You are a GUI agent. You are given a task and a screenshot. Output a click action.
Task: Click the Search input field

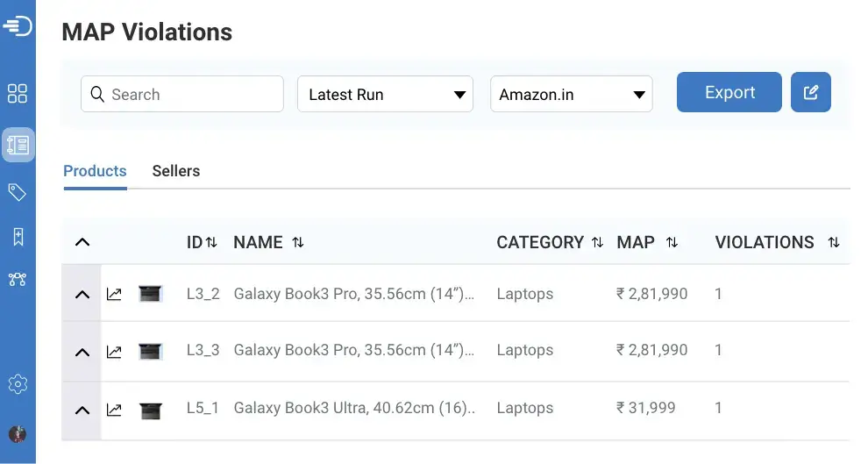(x=182, y=95)
